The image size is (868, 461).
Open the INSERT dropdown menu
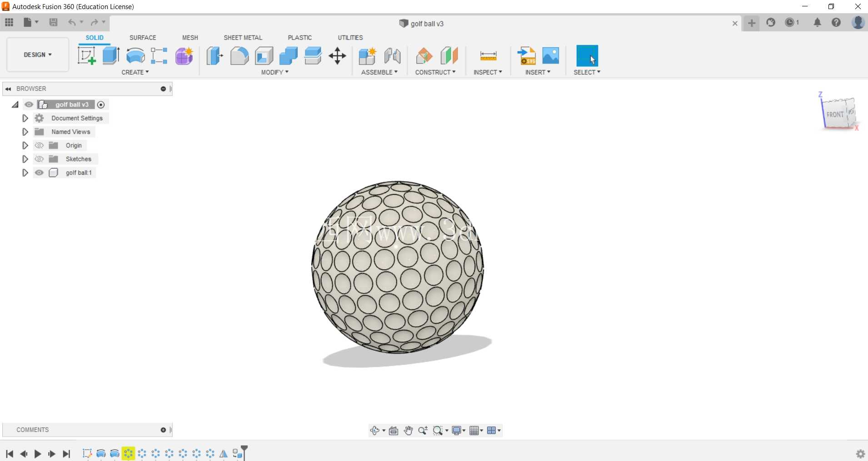538,72
